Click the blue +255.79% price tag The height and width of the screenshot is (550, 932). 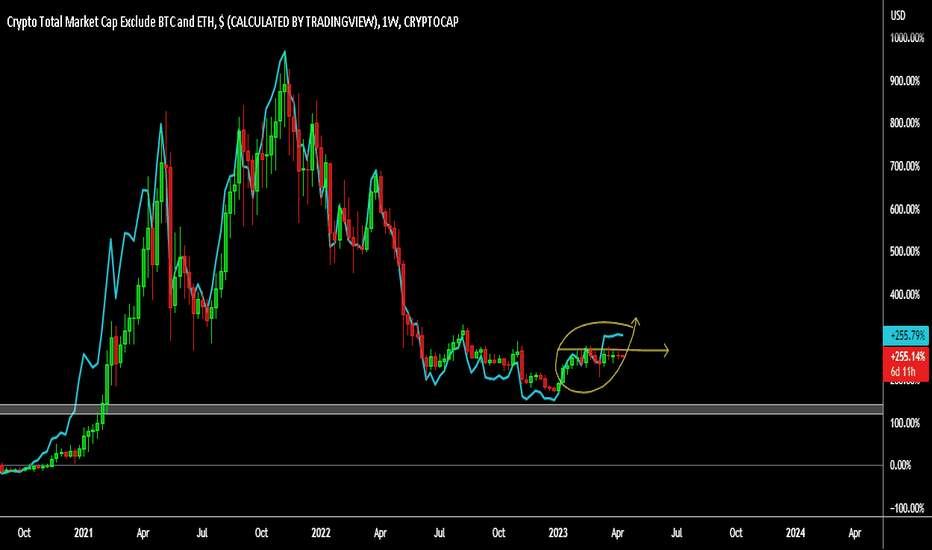[x=906, y=335]
